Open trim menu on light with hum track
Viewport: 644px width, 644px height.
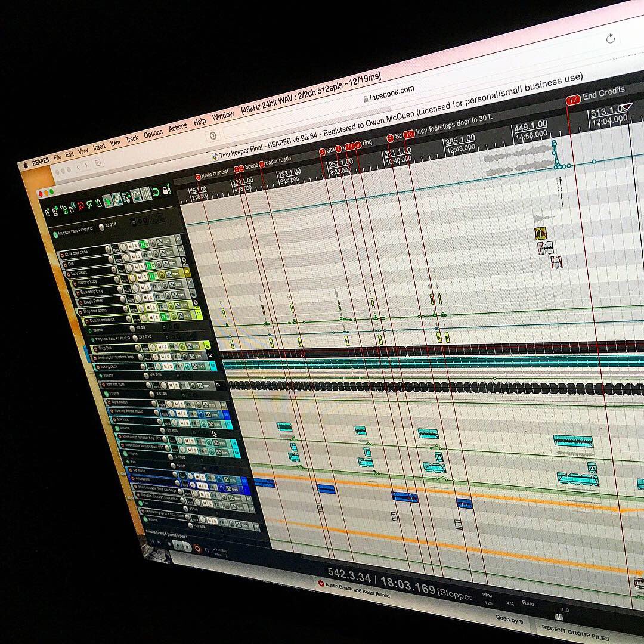pos(207,386)
